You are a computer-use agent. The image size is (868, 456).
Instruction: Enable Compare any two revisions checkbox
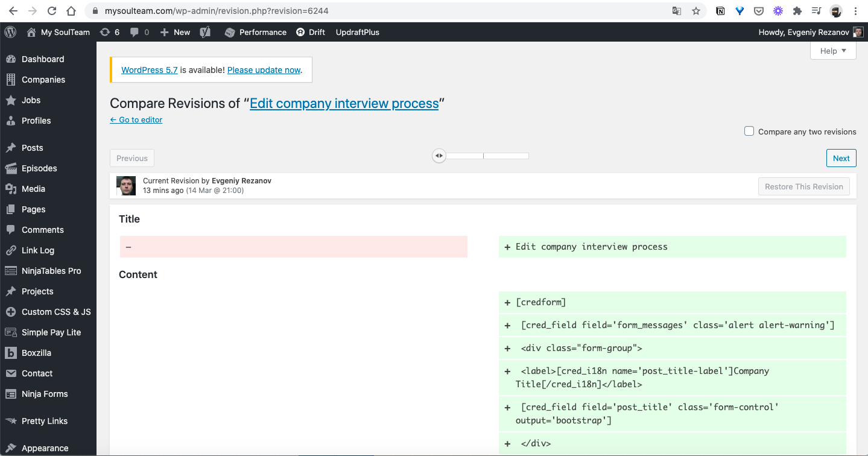749,131
